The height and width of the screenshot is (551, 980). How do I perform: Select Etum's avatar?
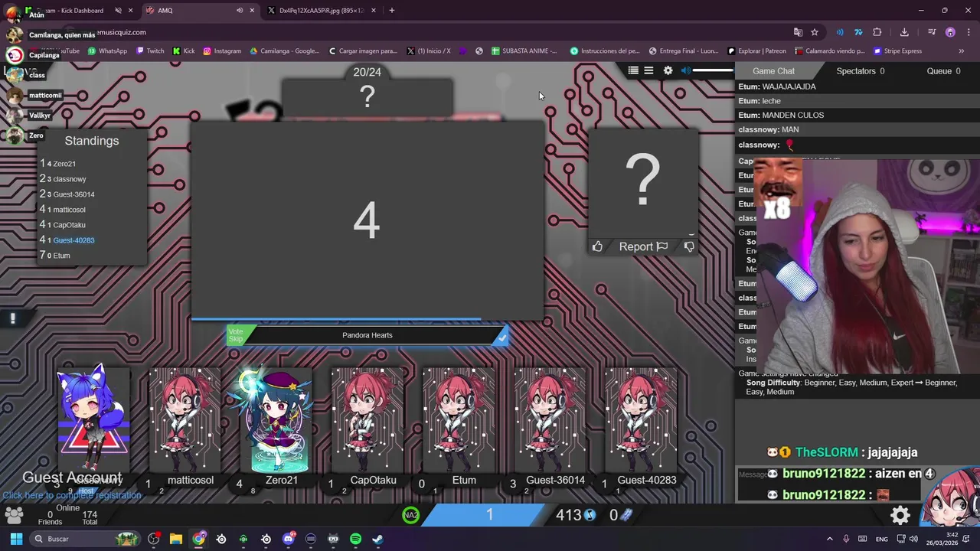coord(459,421)
